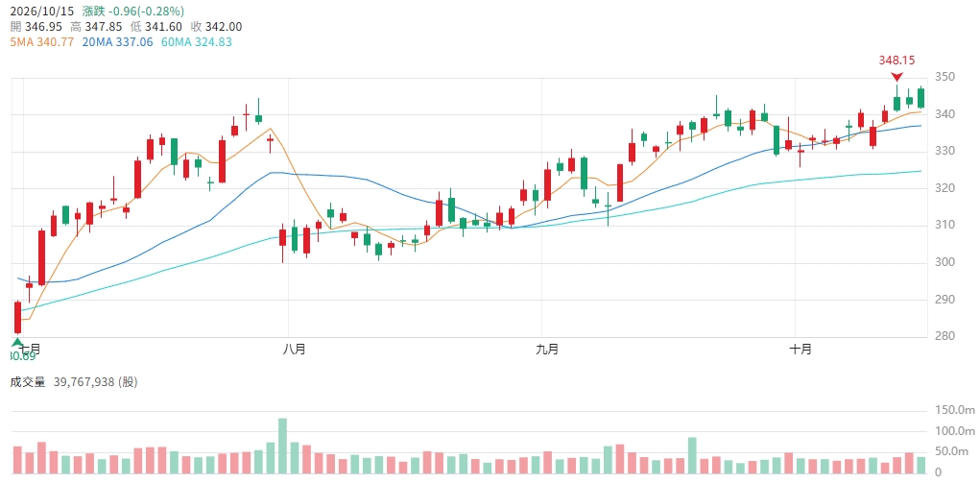This screenshot has height=484, width=980.
Task: Select the 20MA 337.06 legend label
Action: (x=117, y=42)
